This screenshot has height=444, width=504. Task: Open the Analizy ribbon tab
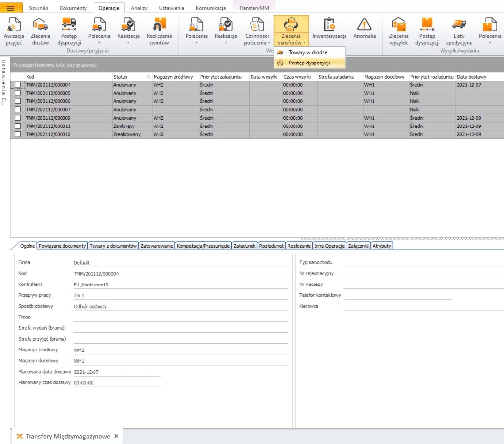[x=139, y=8]
